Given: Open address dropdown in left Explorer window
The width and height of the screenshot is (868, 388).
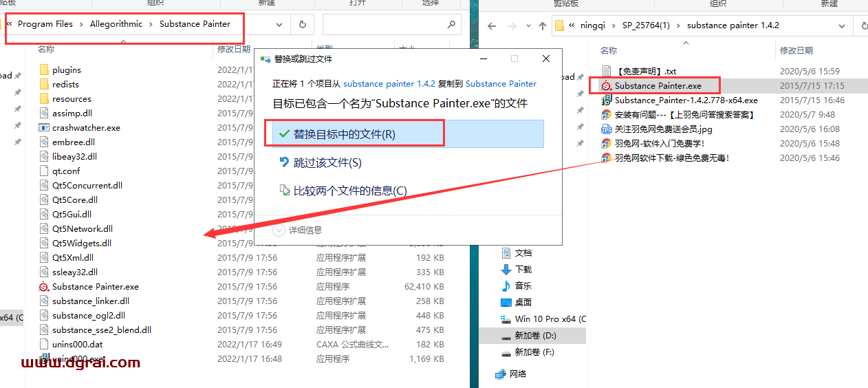Looking at the screenshot, I should point(279,24).
